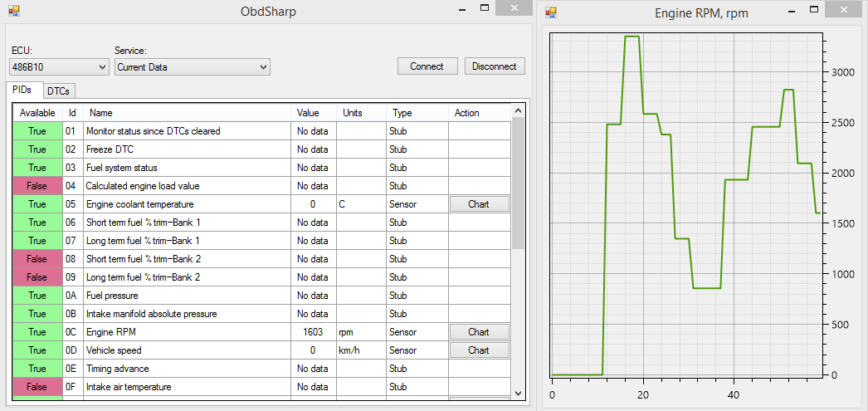
Task: Click the Connect button
Action: pos(427,66)
